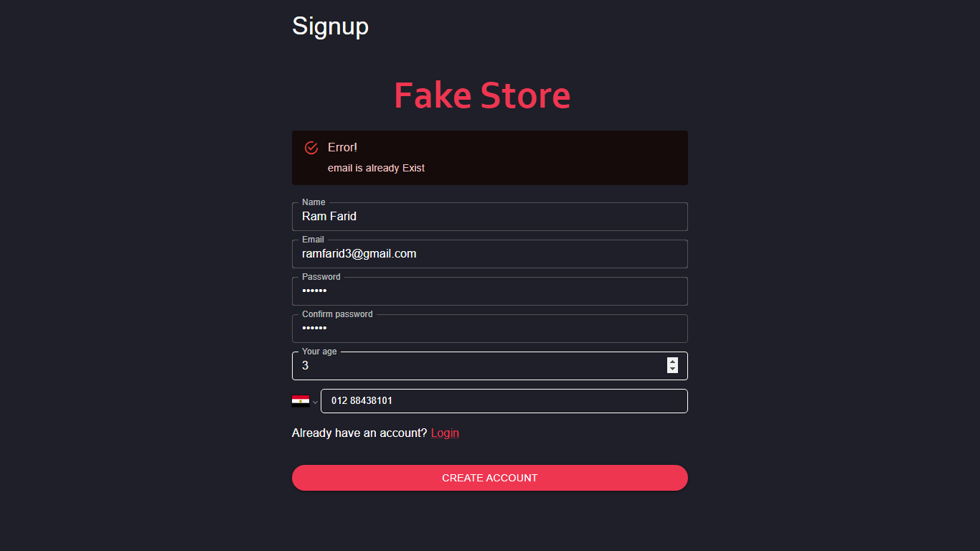Click the Confirm password floating label

337,314
